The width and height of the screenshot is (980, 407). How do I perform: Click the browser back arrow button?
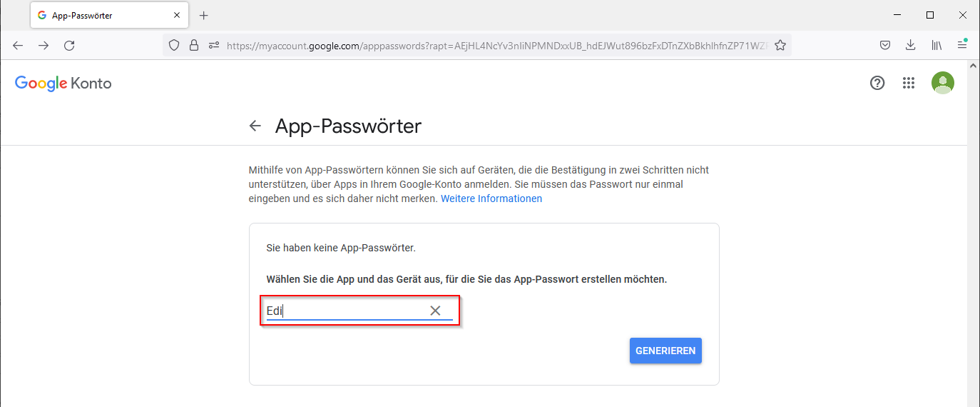pos(18,45)
